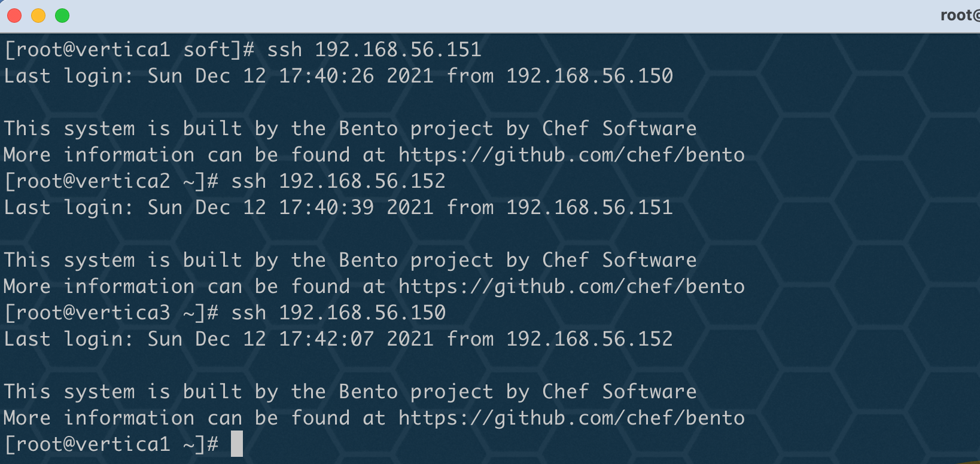980x464 pixels.
Task: Click the source IP 192.168.56.152 after "from"
Action: pos(590,339)
